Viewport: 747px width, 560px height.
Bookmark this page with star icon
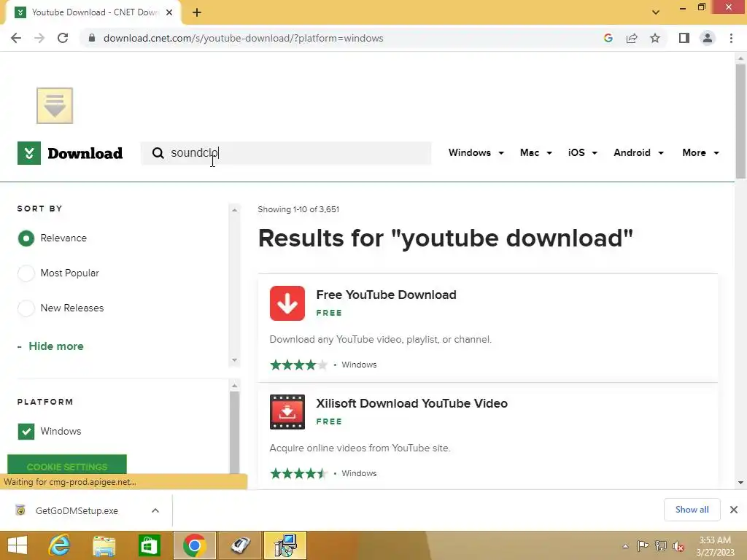click(655, 38)
